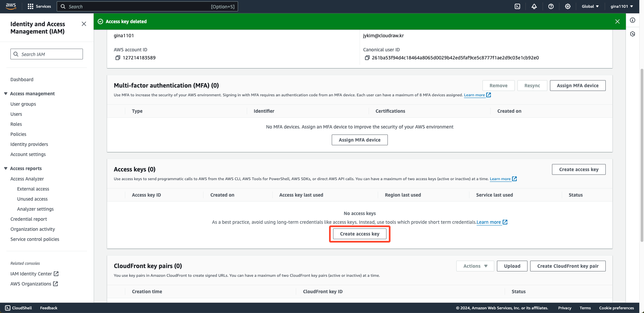Open Roles in sidebar
The width and height of the screenshot is (644, 313).
[x=16, y=124]
